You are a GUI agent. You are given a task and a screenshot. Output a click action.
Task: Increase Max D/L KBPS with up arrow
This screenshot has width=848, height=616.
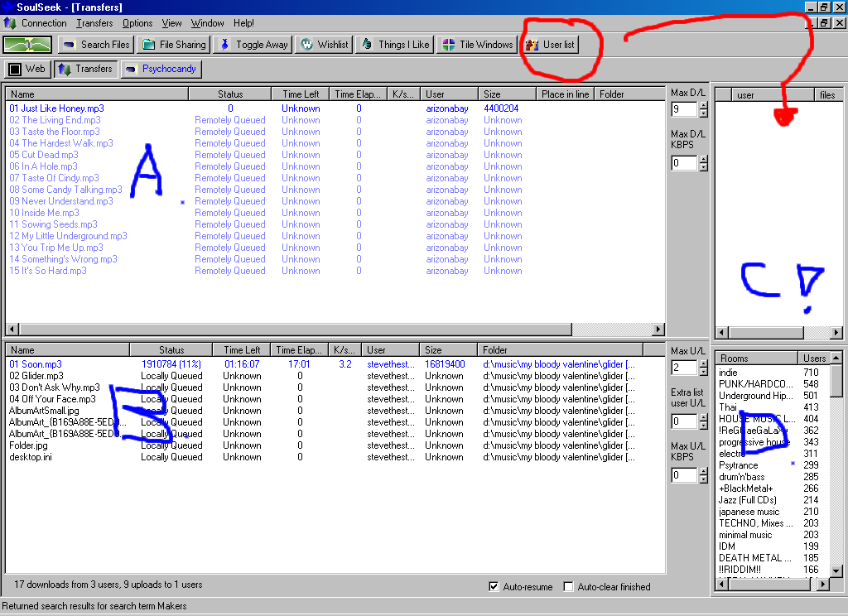click(x=703, y=159)
